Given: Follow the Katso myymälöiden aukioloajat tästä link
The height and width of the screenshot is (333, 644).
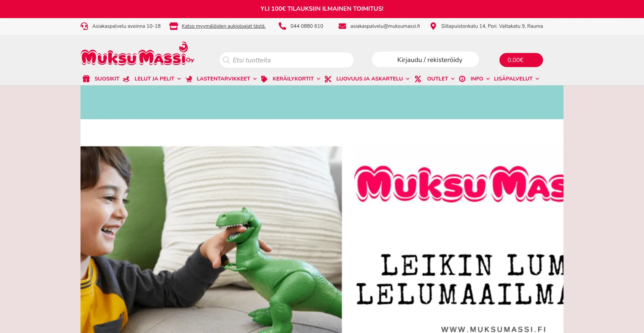Looking at the screenshot, I should point(224,26).
